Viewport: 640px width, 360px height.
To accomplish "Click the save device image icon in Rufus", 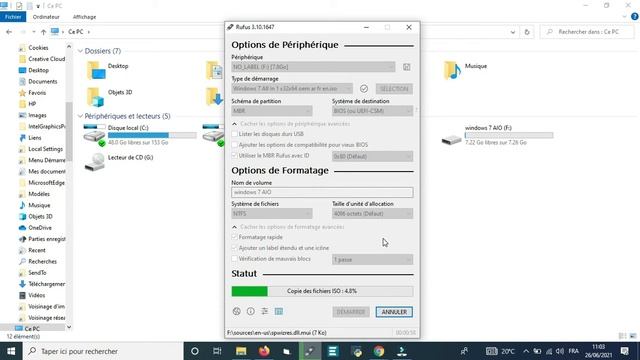I will point(407,67).
